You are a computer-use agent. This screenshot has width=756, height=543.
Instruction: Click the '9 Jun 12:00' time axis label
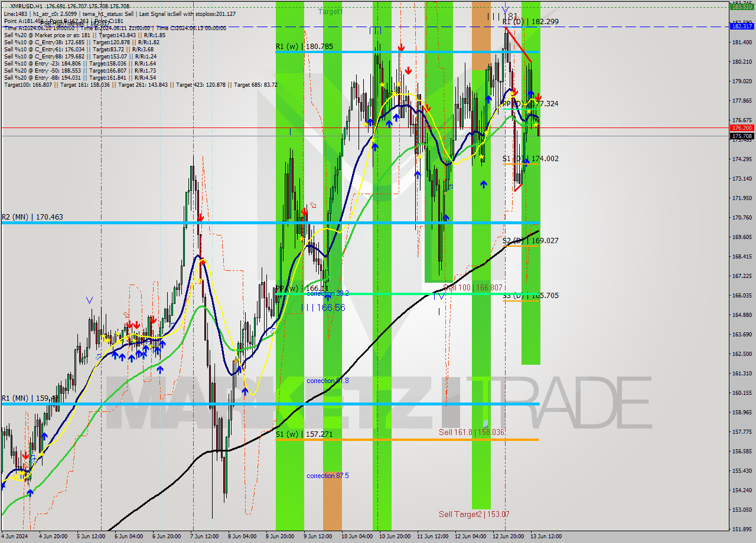pyautogui.click(x=319, y=537)
